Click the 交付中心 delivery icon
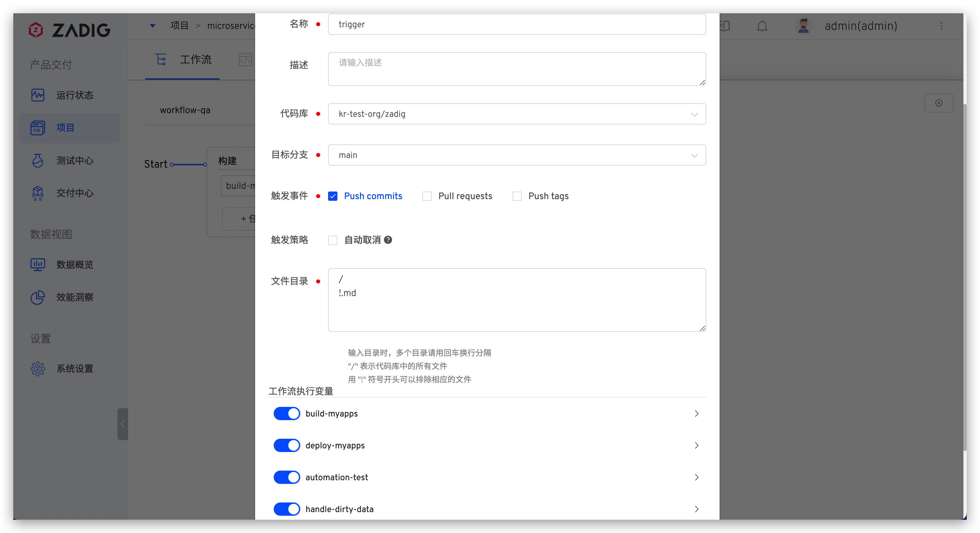The image size is (980, 533). [x=38, y=193]
